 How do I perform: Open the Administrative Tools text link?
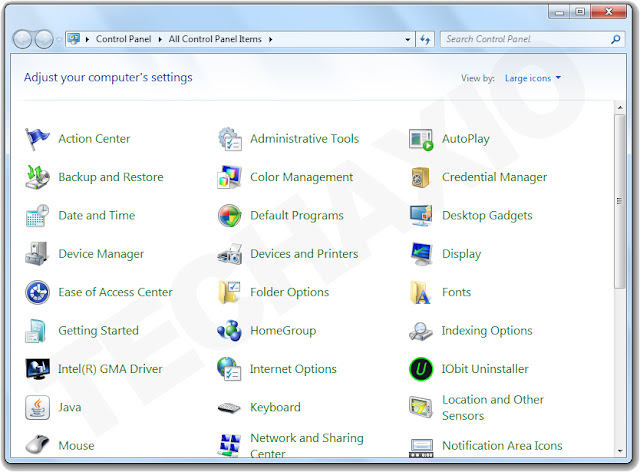[304, 139]
